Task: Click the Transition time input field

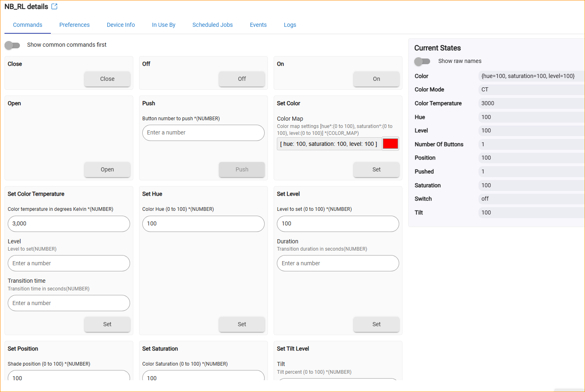Action: click(x=69, y=303)
